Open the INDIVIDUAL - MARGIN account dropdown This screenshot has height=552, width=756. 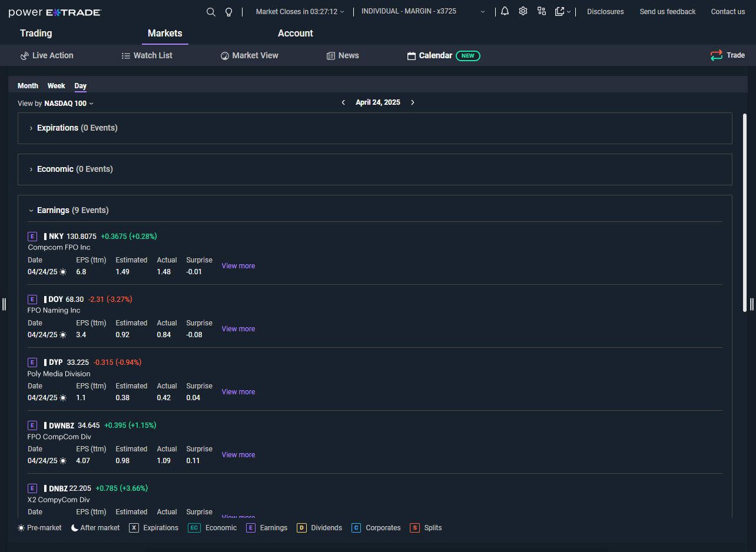[x=423, y=12]
